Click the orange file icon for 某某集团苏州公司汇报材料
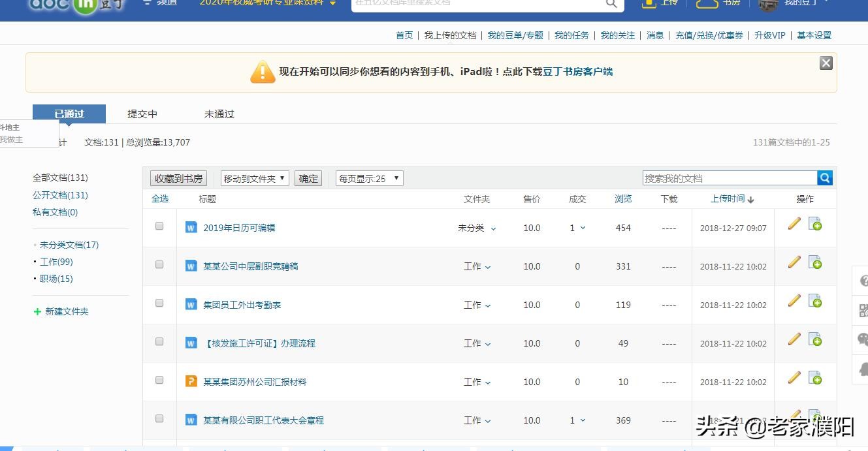Viewport: 868px width, 451px height. pos(191,381)
